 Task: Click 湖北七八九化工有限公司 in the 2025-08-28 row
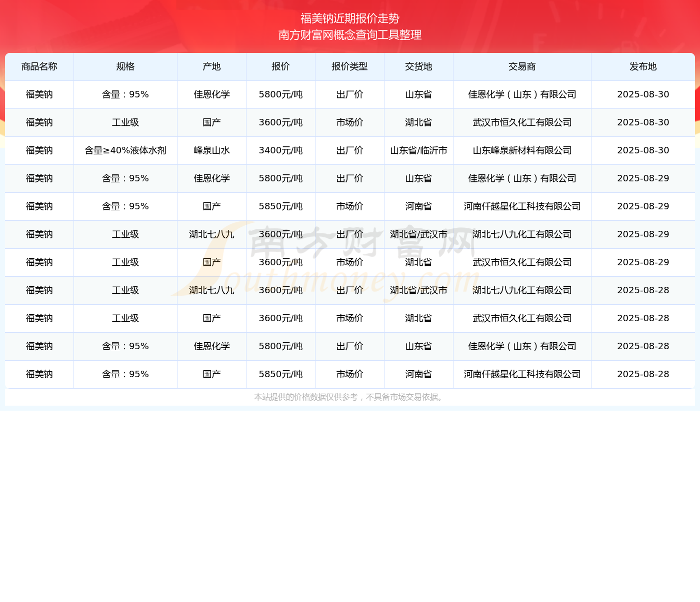(x=522, y=290)
